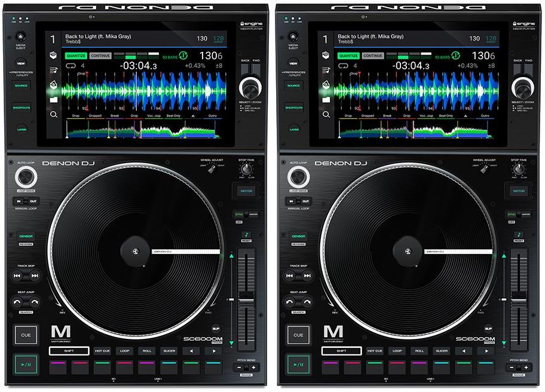545x392 pixels.
Task: Hit Source button on left deck
Action: pos(21,85)
